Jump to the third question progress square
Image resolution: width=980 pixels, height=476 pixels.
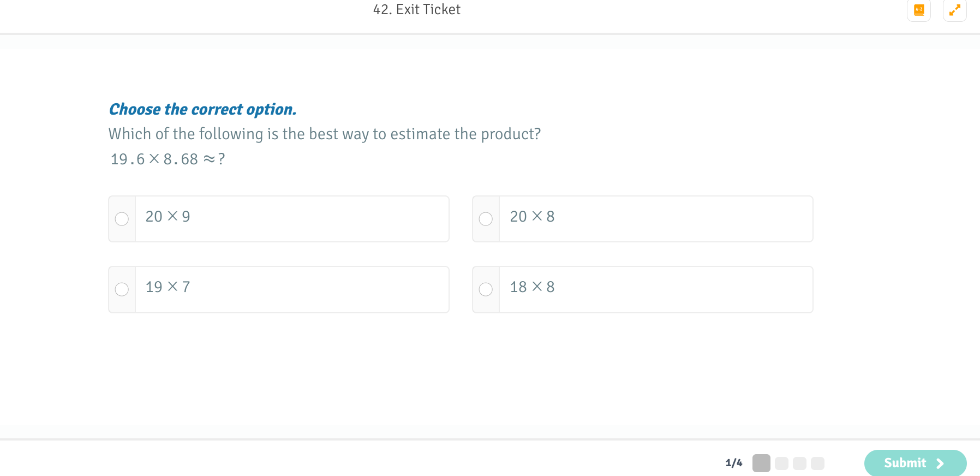(799, 463)
